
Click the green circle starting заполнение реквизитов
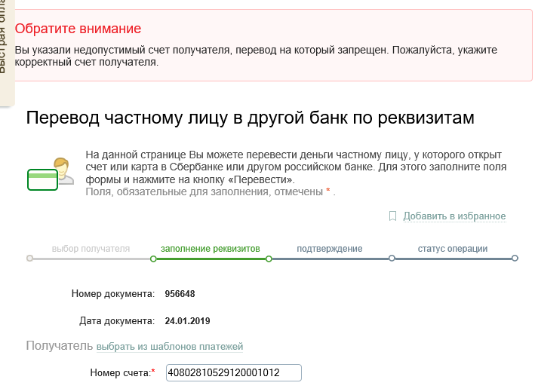pyautogui.click(x=153, y=259)
